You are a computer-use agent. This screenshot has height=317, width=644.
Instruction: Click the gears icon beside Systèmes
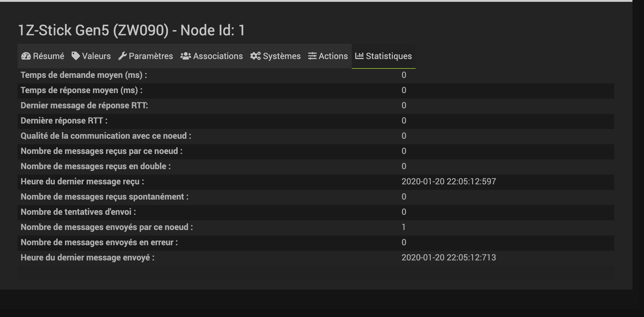(255, 56)
